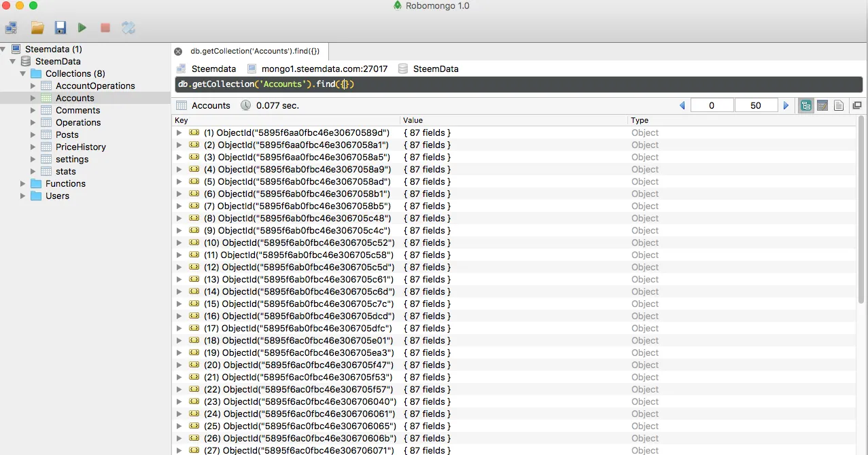Screen dimensions: 868x455
Task: Click the skip value field showing 0
Action: (712, 106)
